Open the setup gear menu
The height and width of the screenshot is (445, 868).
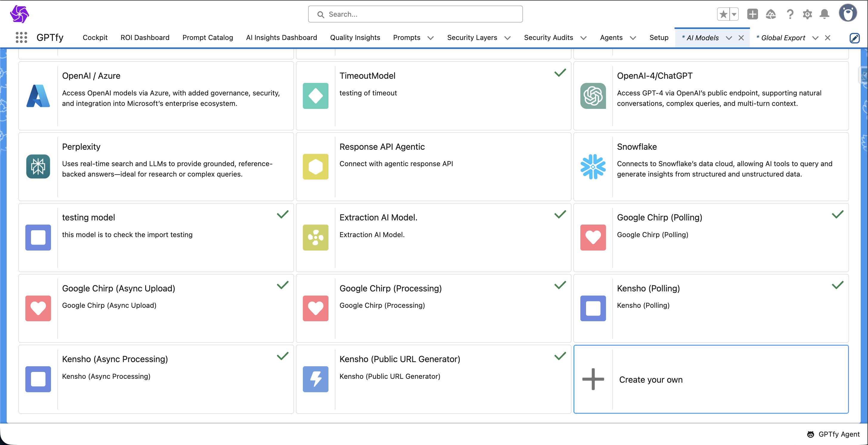click(807, 14)
